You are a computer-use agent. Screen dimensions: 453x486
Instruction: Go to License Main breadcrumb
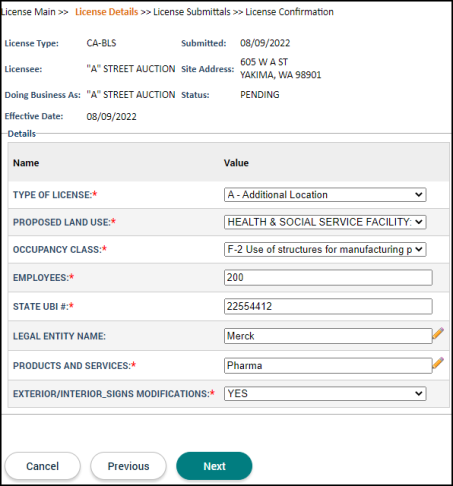coord(28,12)
